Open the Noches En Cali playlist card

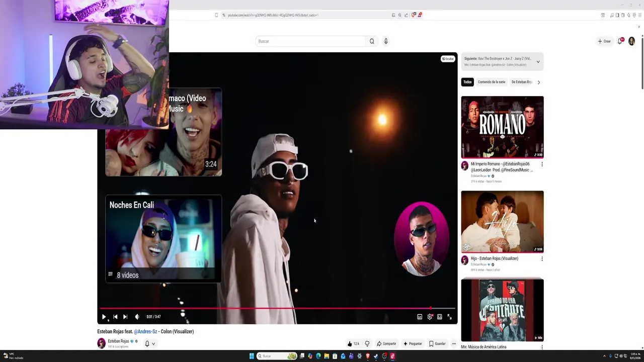pyautogui.click(x=164, y=239)
